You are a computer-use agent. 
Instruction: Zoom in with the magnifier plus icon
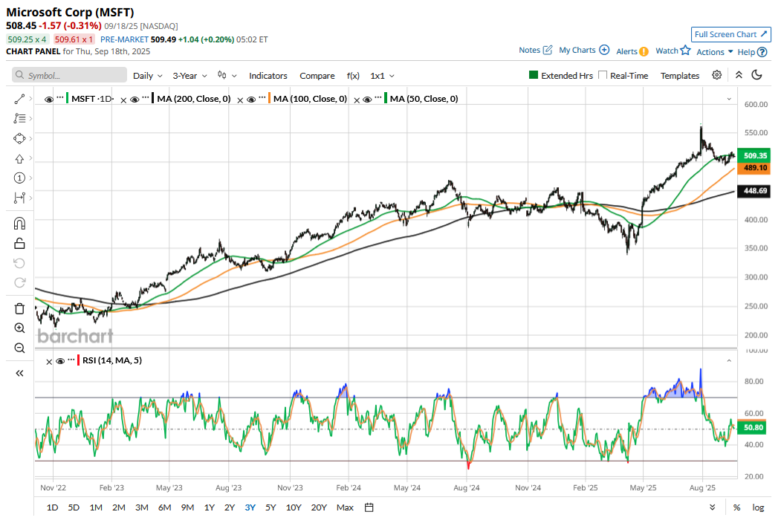[x=19, y=328]
